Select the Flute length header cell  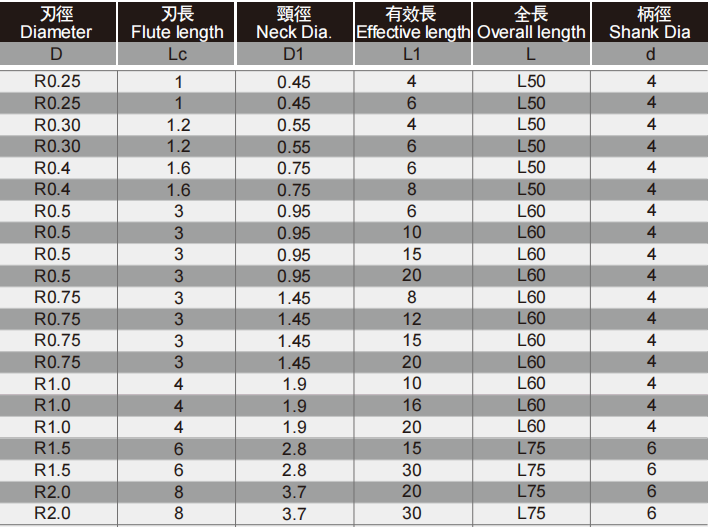click(x=178, y=22)
